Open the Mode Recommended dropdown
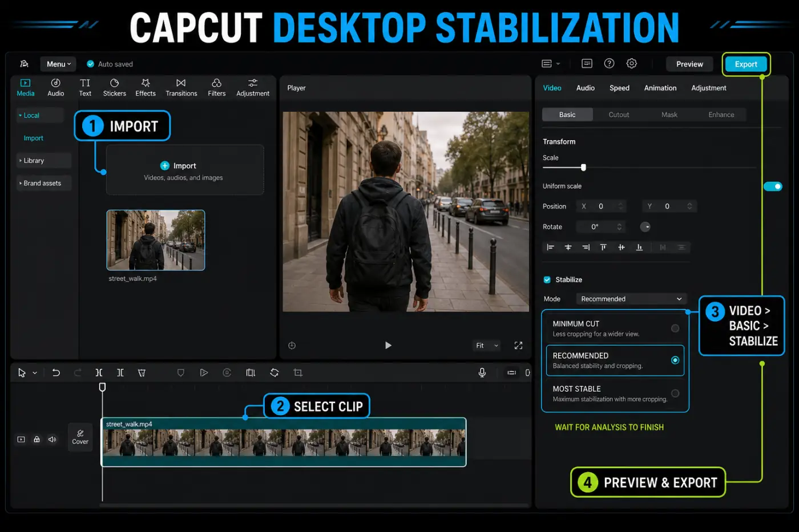 pyautogui.click(x=631, y=299)
